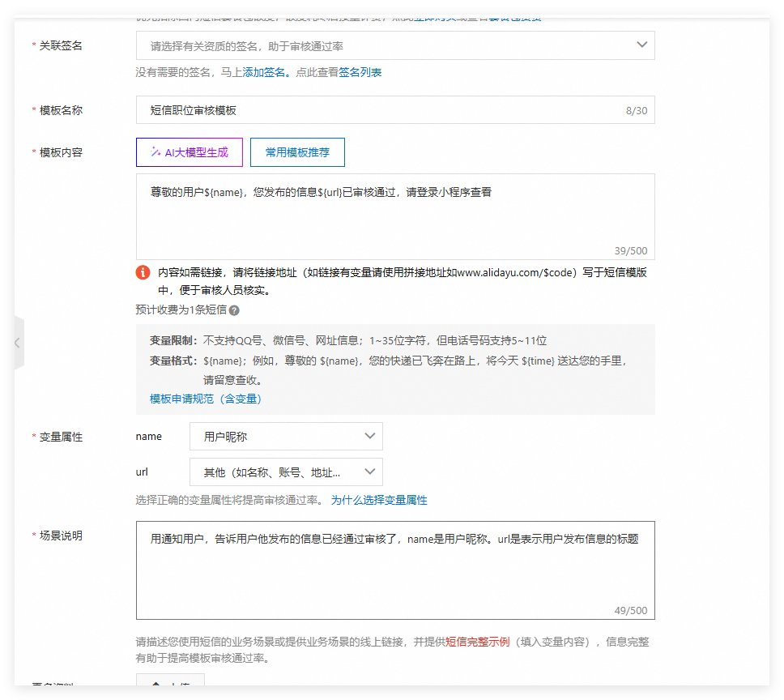Image resolution: width=784 pixels, height=700 pixels.
Task: Click the chevron arrow in 关联签名 field
Action: 641,45
